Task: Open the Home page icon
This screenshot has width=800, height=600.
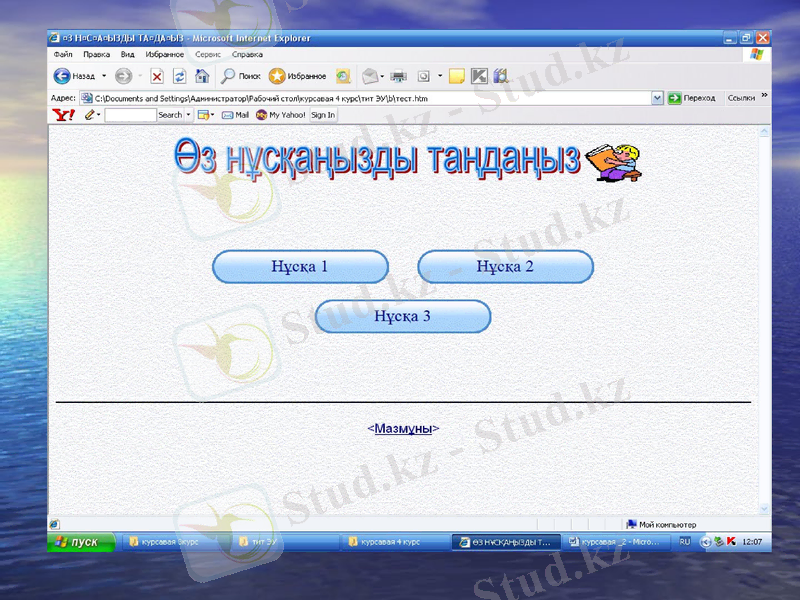Action: click(200, 74)
